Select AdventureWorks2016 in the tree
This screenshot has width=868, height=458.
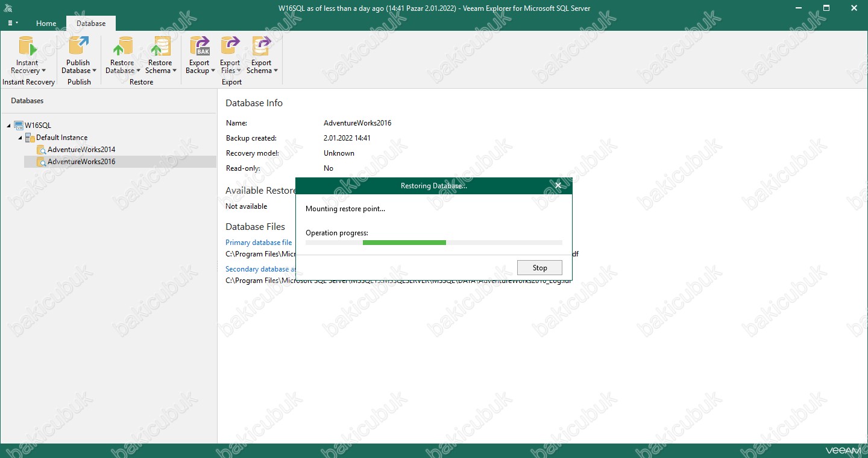81,162
